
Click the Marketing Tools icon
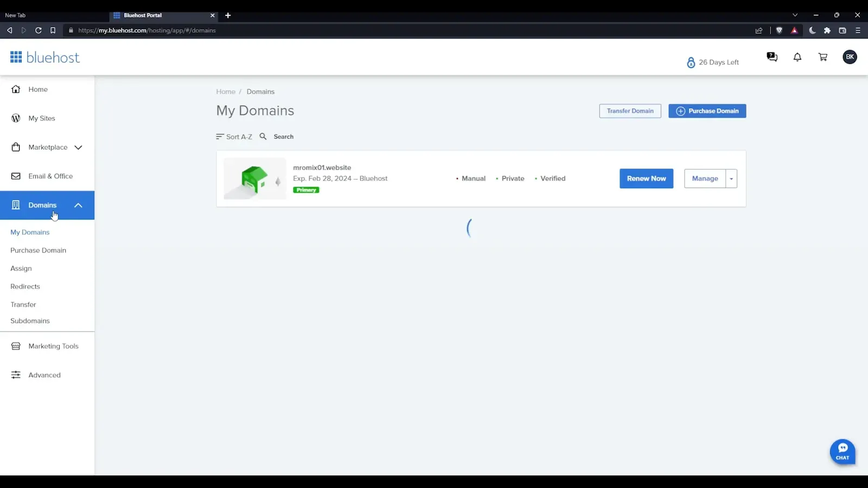pos(16,346)
